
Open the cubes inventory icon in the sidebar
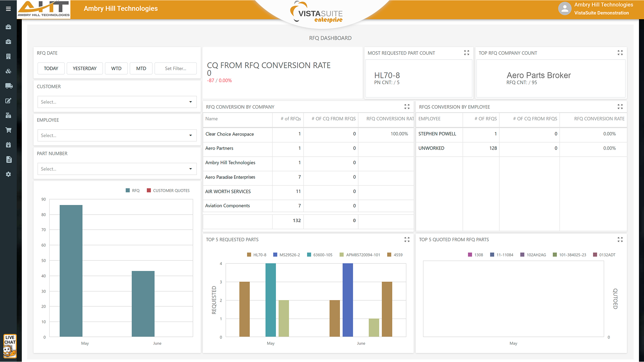click(8, 71)
